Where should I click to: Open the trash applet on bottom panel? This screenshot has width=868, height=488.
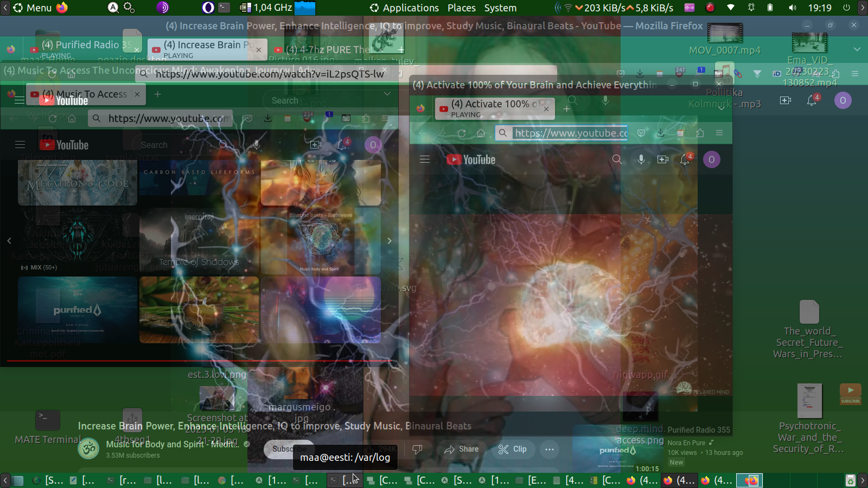click(851, 480)
